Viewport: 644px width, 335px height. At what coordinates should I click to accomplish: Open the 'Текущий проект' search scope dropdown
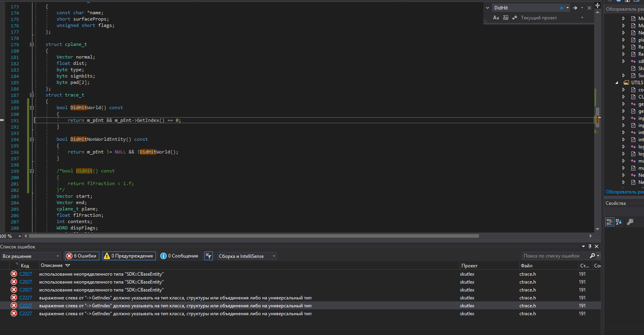click(x=582, y=18)
